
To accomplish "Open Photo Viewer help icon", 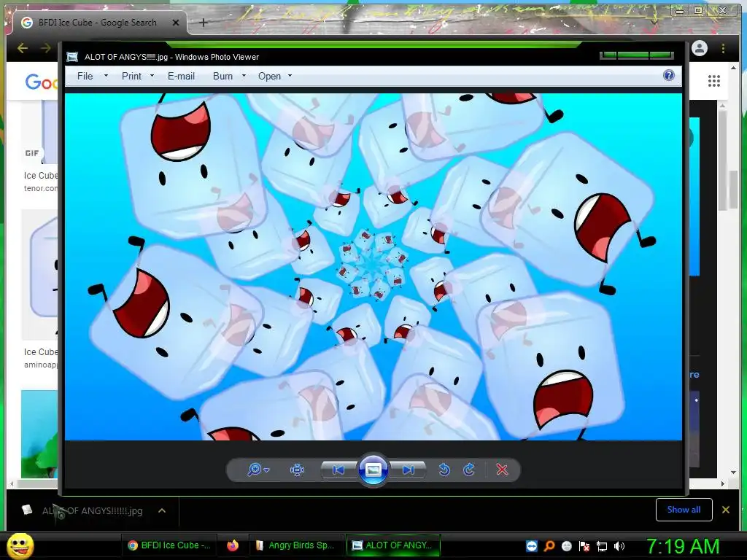I will pyautogui.click(x=669, y=75).
